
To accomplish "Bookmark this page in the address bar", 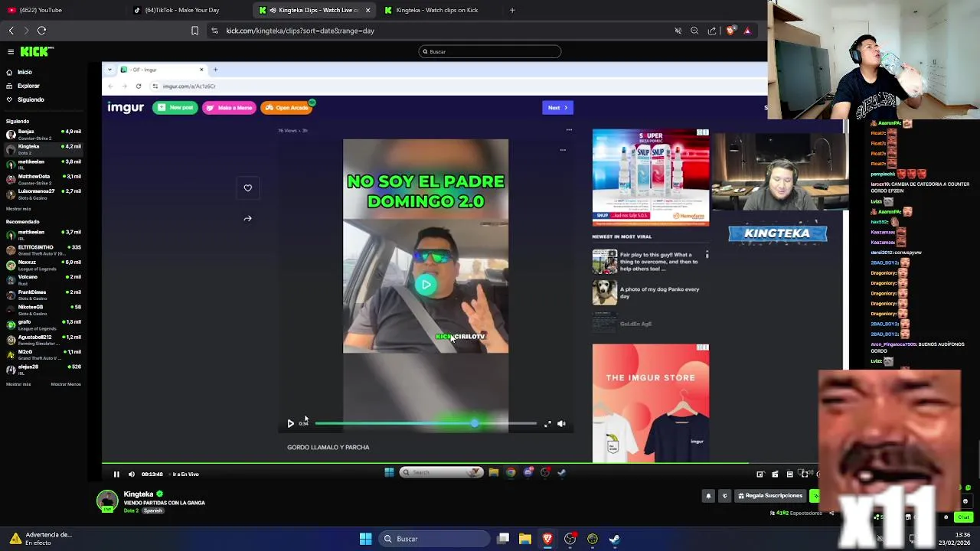I will [194, 31].
